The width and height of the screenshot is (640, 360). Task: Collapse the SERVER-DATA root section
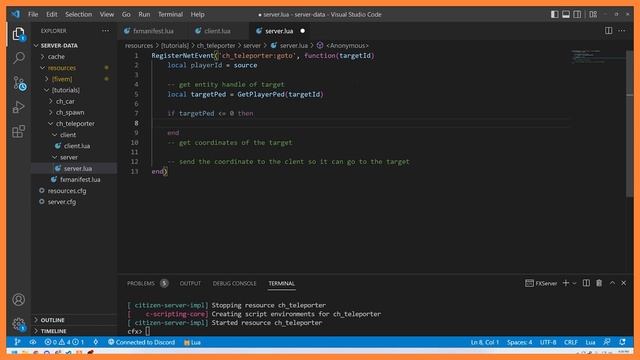coord(74,45)
